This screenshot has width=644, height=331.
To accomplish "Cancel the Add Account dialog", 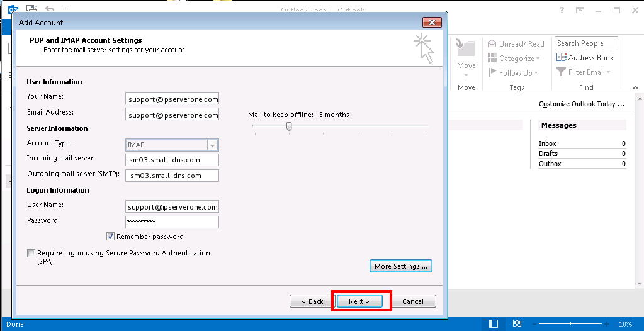I will click(x=413, y=301).
